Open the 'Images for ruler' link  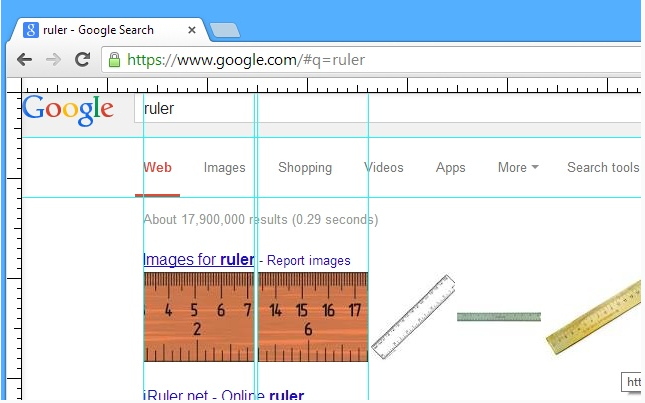pyautogui.click(x=198, y=260)
